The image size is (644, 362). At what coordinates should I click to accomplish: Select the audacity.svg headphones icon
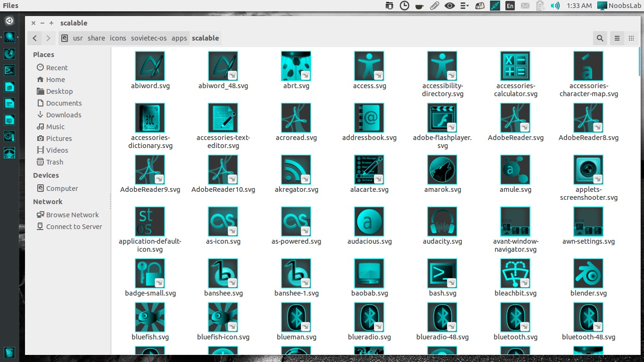click(442, 222)
